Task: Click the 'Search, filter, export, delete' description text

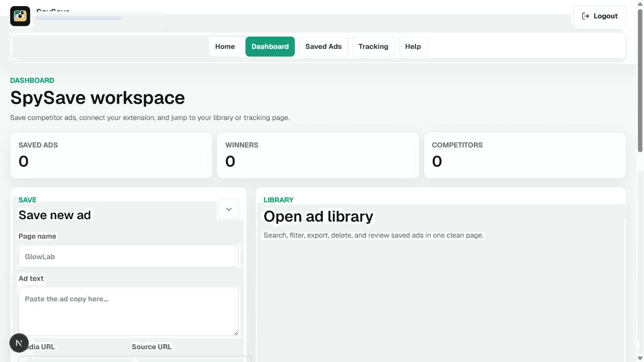Action: (x=373, y=235)
